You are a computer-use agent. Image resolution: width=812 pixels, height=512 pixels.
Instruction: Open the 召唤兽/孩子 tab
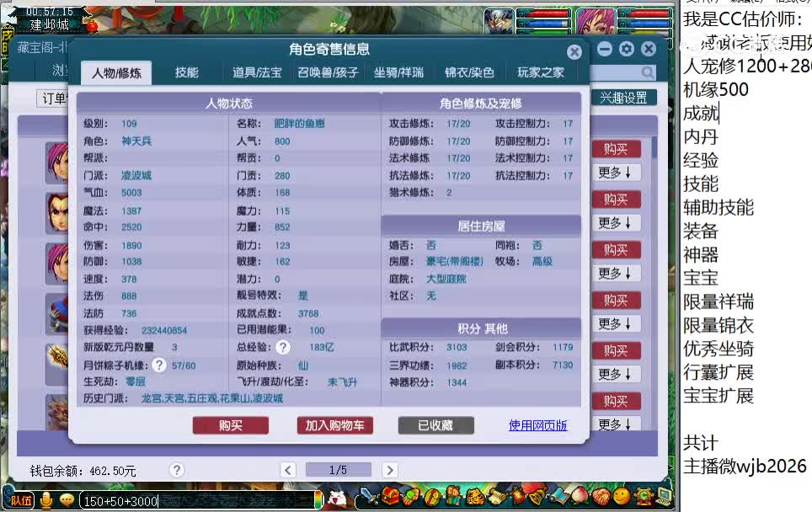coord(328,72)
